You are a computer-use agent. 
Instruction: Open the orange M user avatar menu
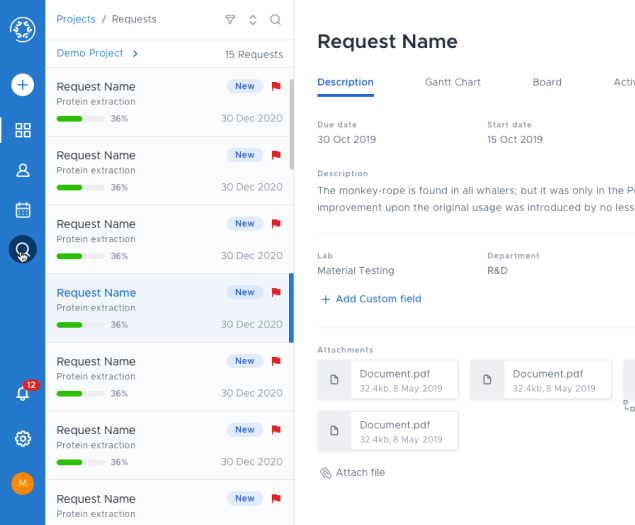coord(22,484)
